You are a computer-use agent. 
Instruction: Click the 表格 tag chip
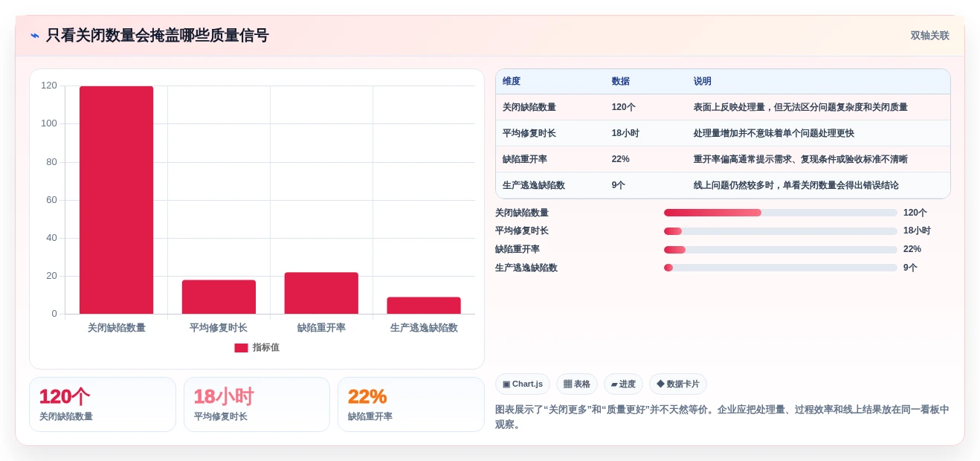[577, 384]
